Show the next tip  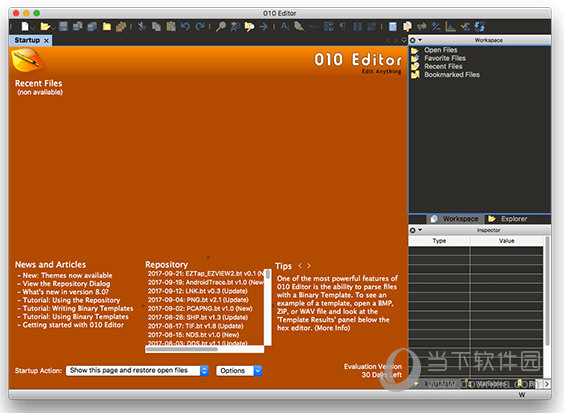point(309,266)
